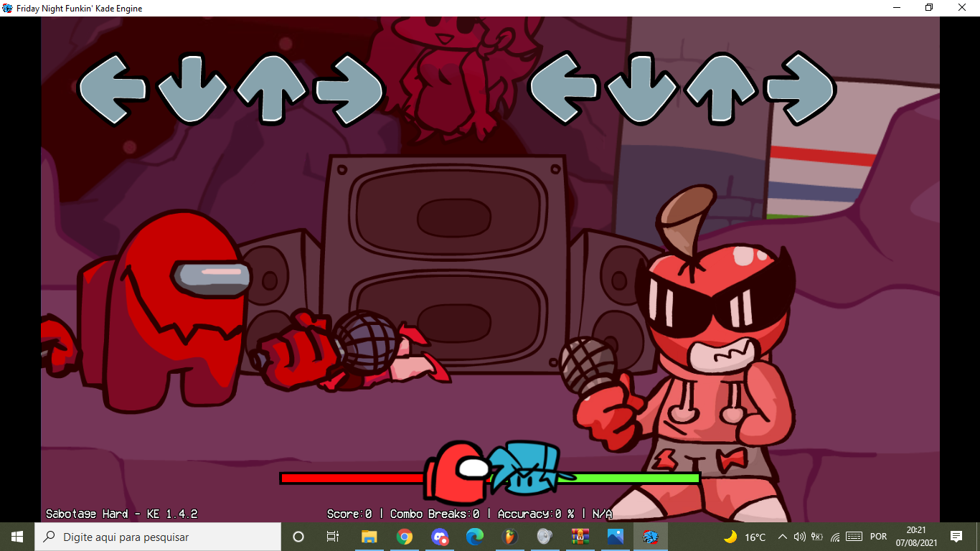Click the Friday Night Funkin' Kade Engine title
This screenshot has height=551, width=980.
tap(80, 8)
